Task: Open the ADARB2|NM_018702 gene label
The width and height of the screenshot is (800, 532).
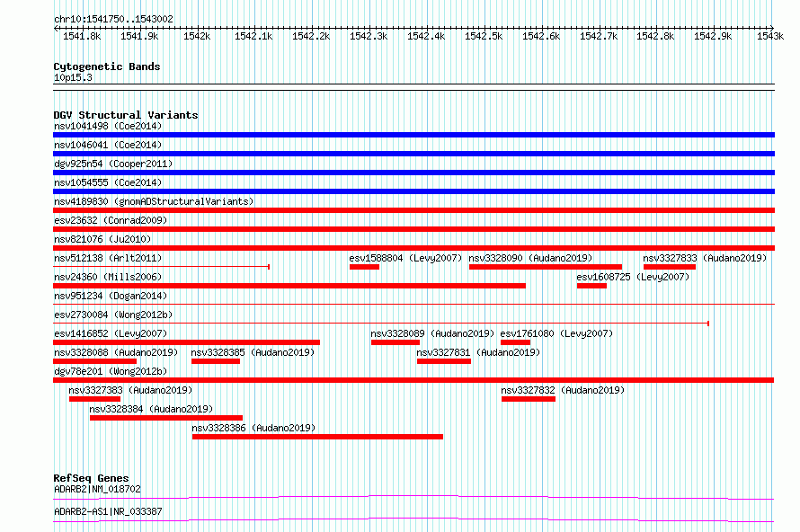Action: click(97, 489)
